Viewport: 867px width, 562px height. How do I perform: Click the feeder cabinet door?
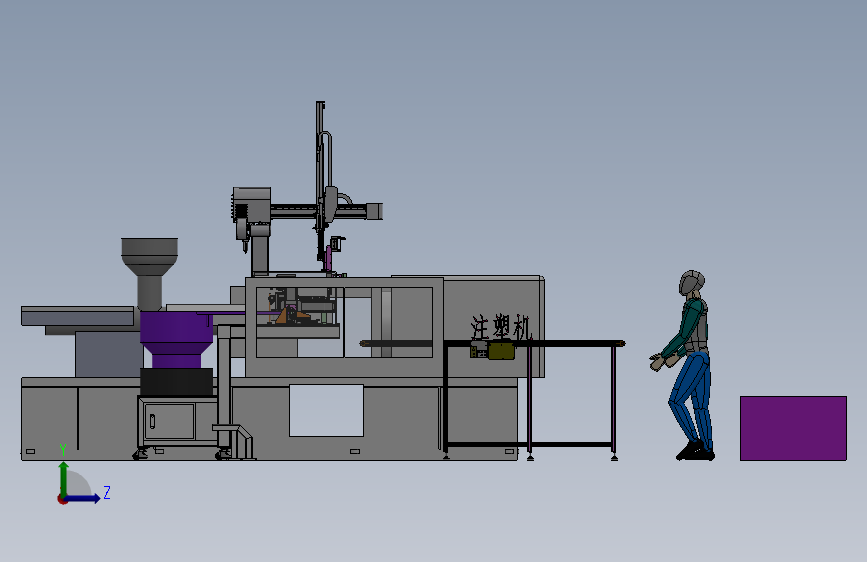pyautogui.click(x=169, y=421)
